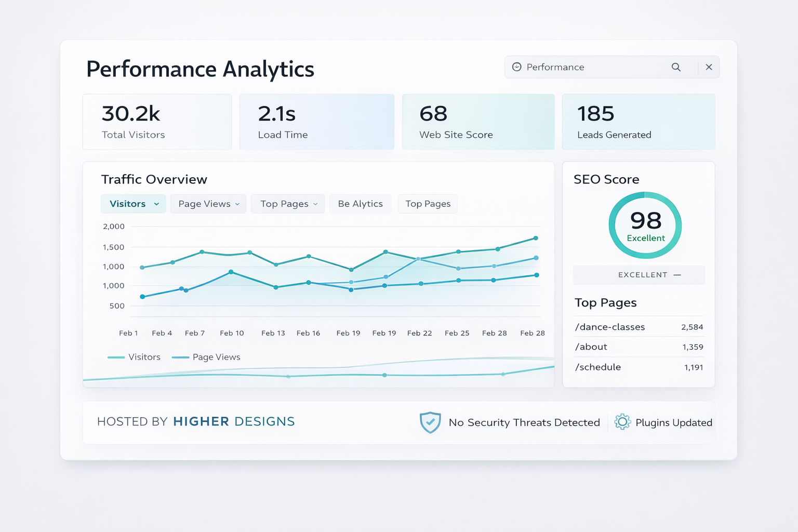Select the Top Pages tab without chevron
This screenshot has width=798, height=532.
click(x=428, y=204)
